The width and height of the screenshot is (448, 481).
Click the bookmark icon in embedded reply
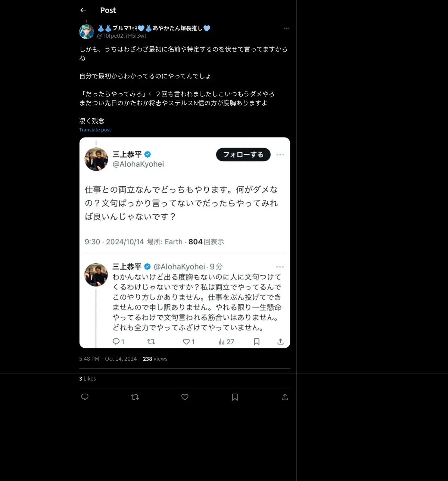point(256,341)
